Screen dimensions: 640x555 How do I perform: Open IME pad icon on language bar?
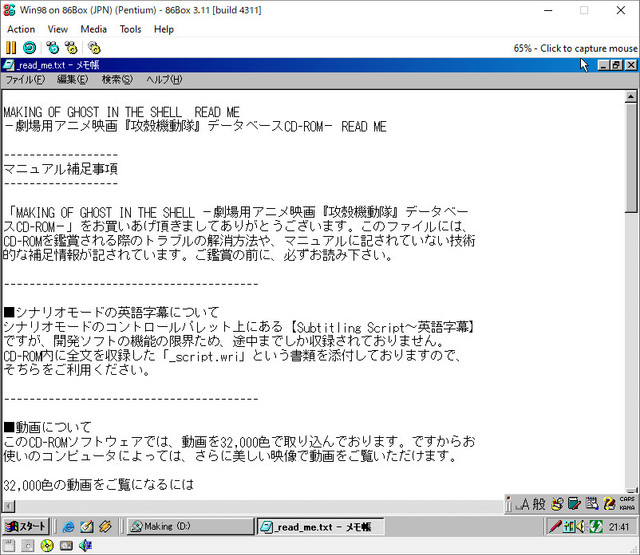557,504
